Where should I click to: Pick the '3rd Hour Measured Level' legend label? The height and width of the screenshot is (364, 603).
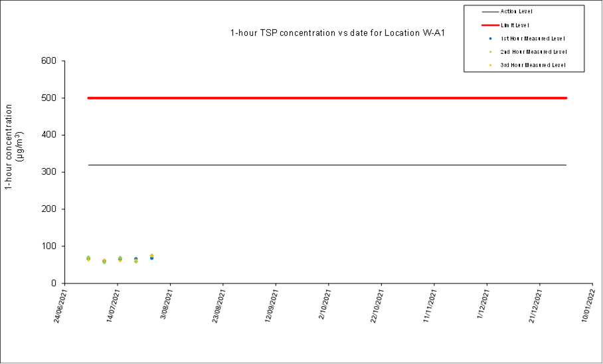[x=533, y=64]
